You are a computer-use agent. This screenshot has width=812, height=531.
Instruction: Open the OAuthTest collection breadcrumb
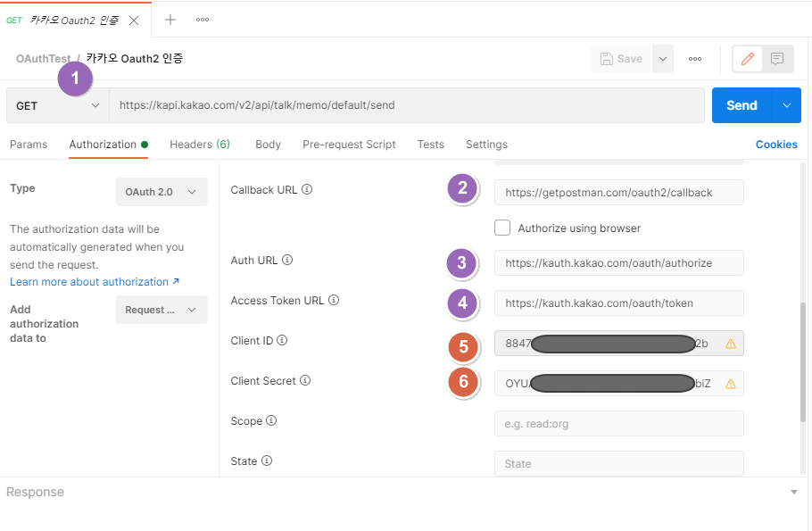(43, 59)
